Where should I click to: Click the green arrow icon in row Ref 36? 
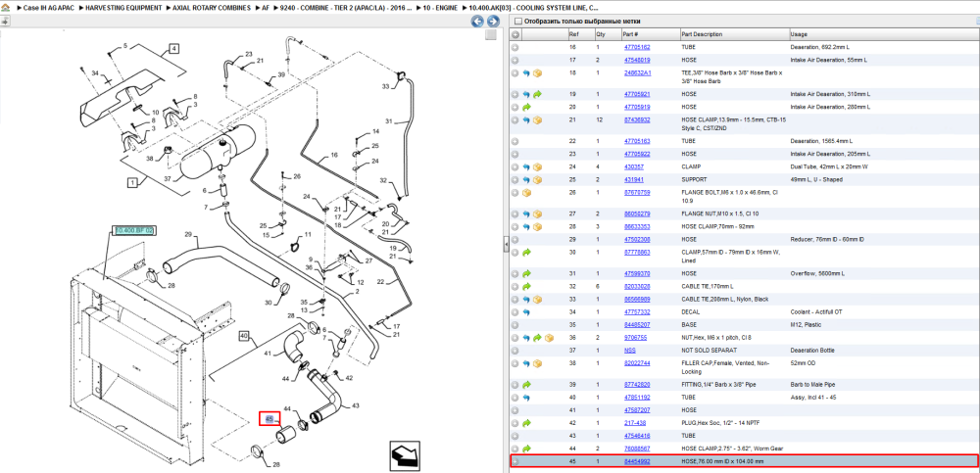537,338
